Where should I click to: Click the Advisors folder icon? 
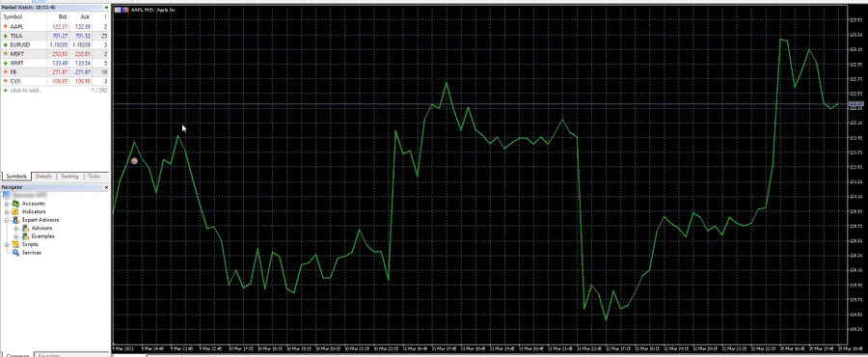[25, 228]
